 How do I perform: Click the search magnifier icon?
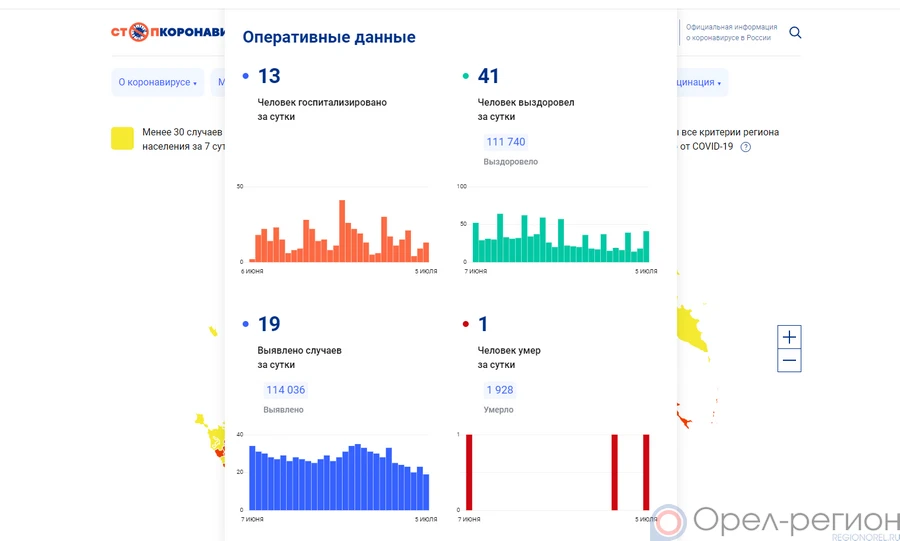[x=795, y=32]
